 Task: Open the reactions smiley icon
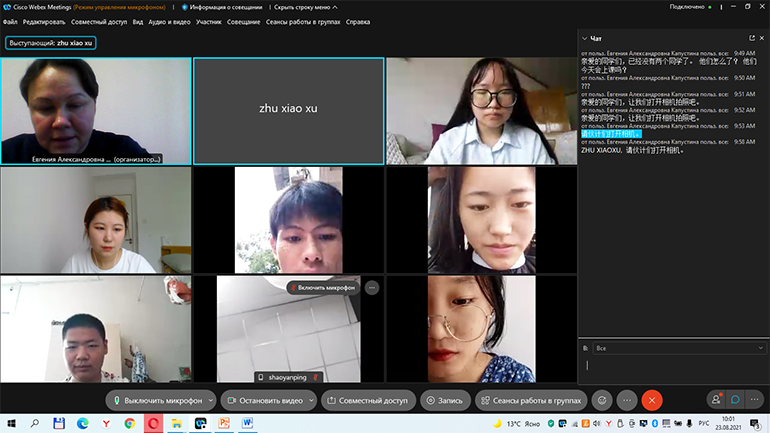(602, 400)
